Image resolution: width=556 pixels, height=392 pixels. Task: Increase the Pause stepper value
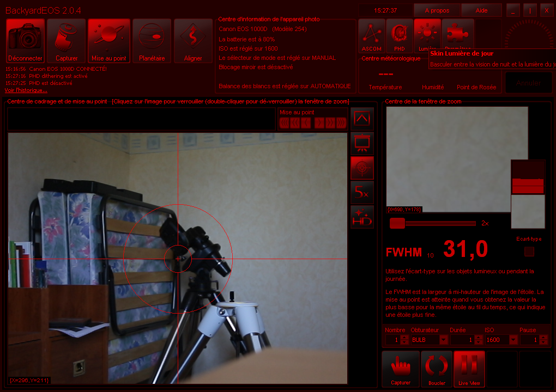click(x=543, y=338)
